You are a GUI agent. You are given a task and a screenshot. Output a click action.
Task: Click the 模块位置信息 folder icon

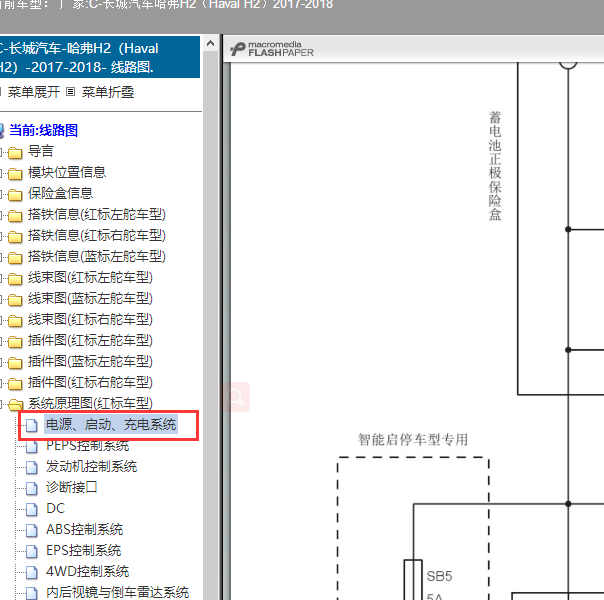(15, 174)
